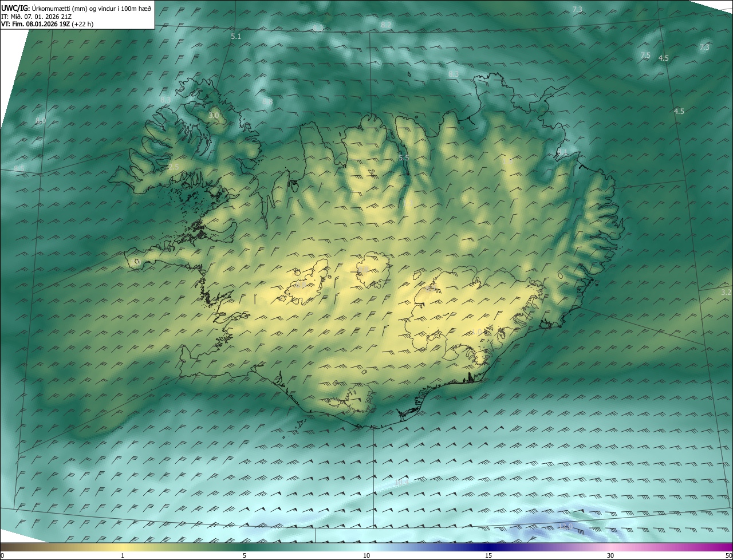
Task: Click the color scale tick label 0
Action: coord(2,555)
